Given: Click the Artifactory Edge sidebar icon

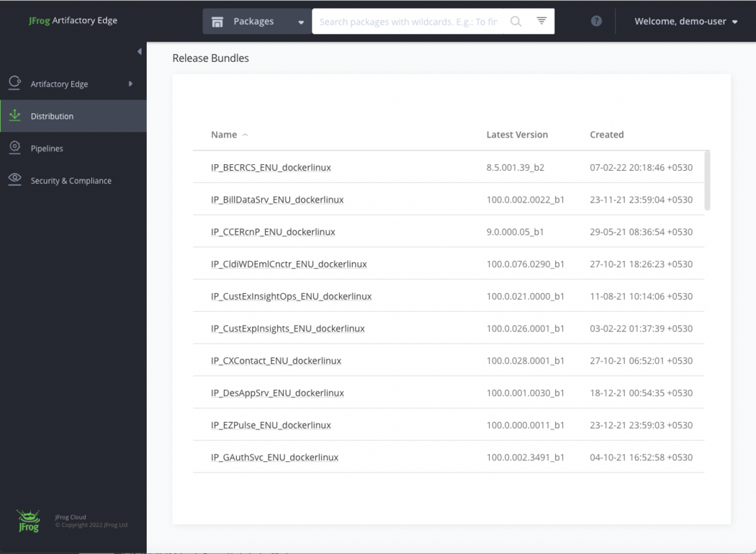Looking at the screenshot, I should tap(15, 83).
